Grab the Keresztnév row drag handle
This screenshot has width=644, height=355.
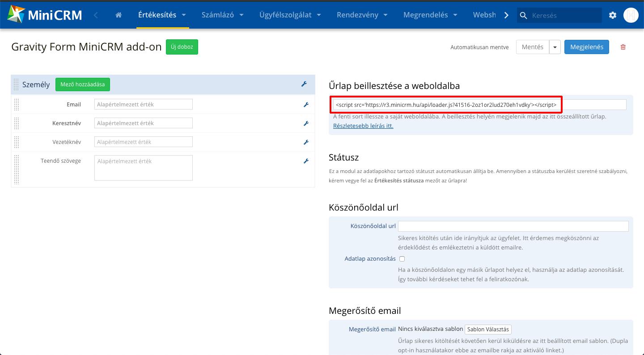17,123
